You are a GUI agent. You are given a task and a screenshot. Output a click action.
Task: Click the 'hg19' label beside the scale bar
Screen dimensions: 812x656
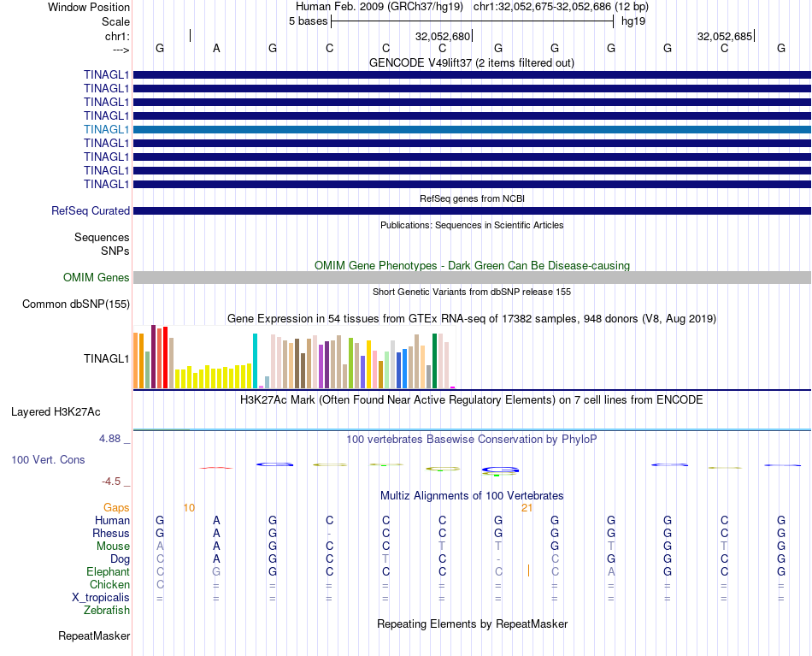point(633,21)
